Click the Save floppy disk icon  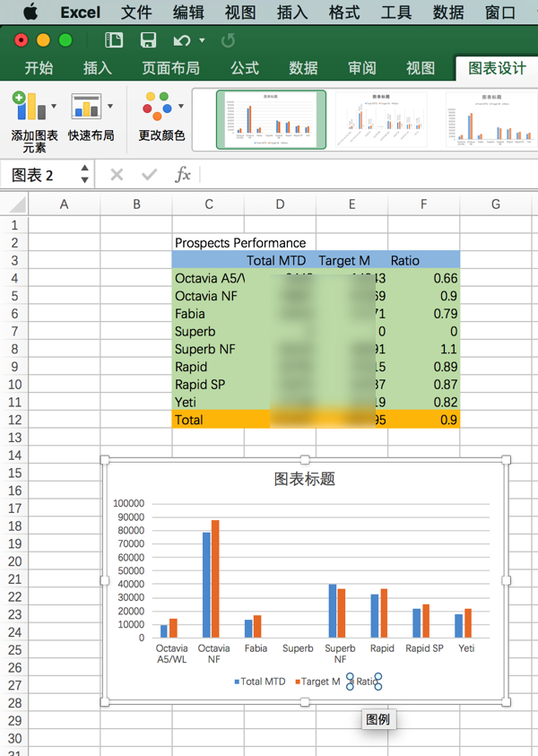pos(148,40)
